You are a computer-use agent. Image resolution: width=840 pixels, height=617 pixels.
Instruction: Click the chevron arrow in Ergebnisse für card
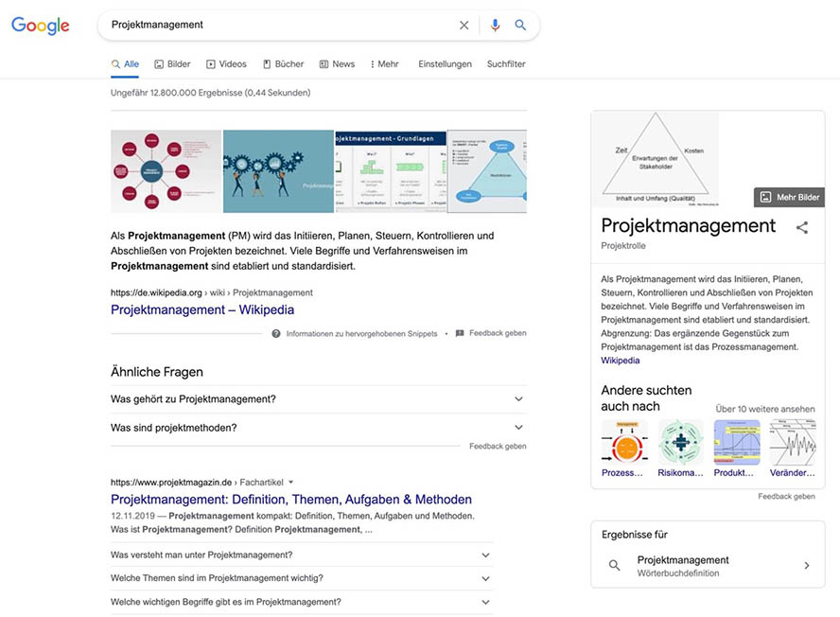pyautogui.click(x=807, y=566)
